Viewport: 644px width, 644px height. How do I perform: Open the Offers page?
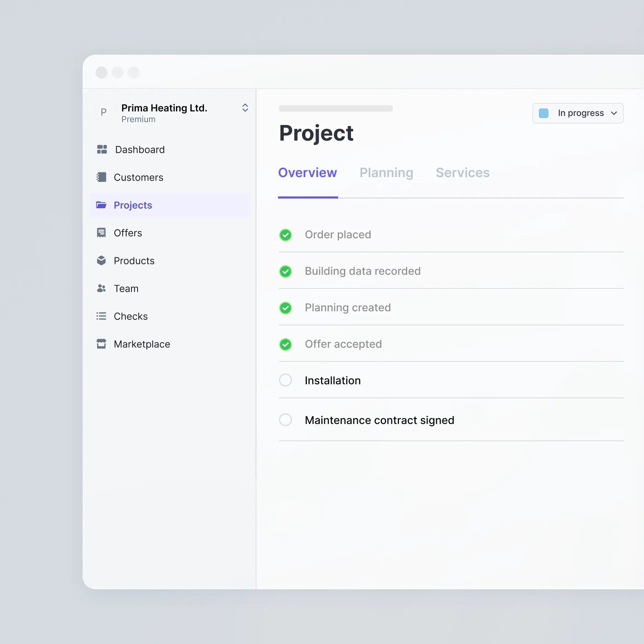170,233
